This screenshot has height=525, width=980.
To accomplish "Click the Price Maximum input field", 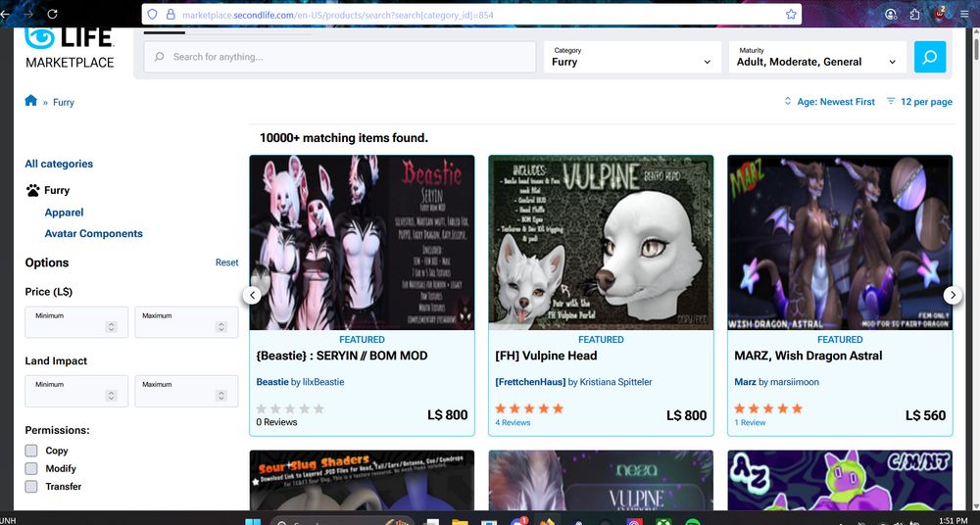I will (186, 322).
